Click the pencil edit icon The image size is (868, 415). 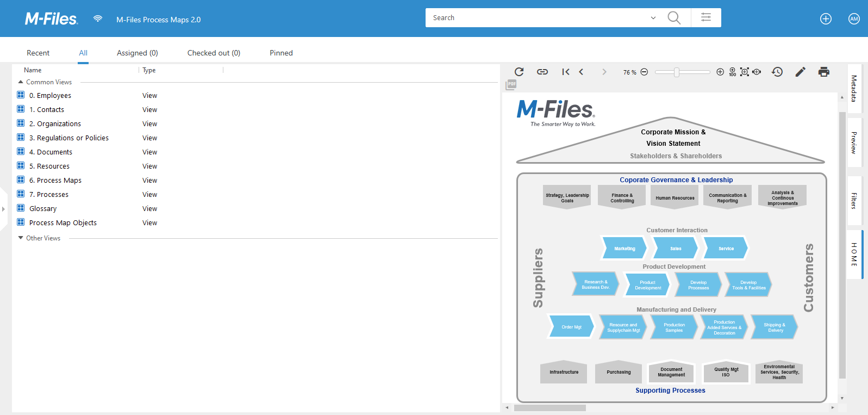(800, 72)
